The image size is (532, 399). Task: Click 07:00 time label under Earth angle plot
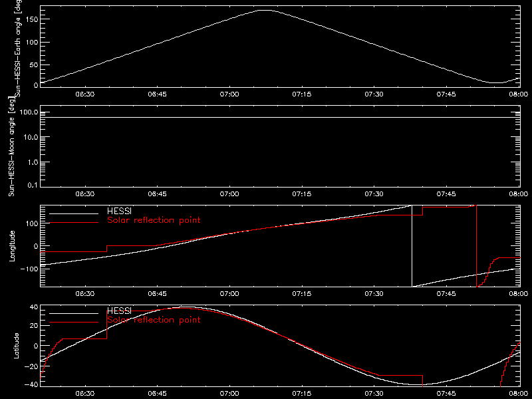pyautogui.click(x=229, y=94)
